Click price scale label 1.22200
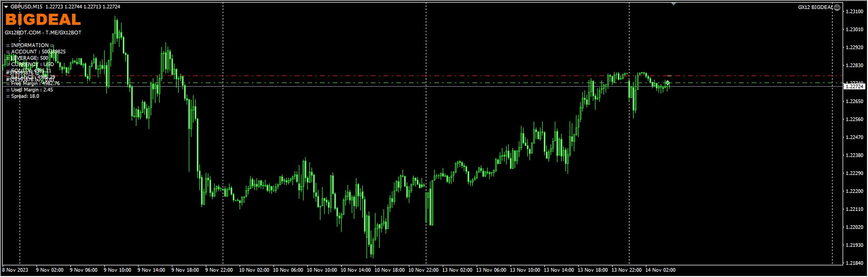The width and height of the screenshot is (868, 277). [855, 191]
